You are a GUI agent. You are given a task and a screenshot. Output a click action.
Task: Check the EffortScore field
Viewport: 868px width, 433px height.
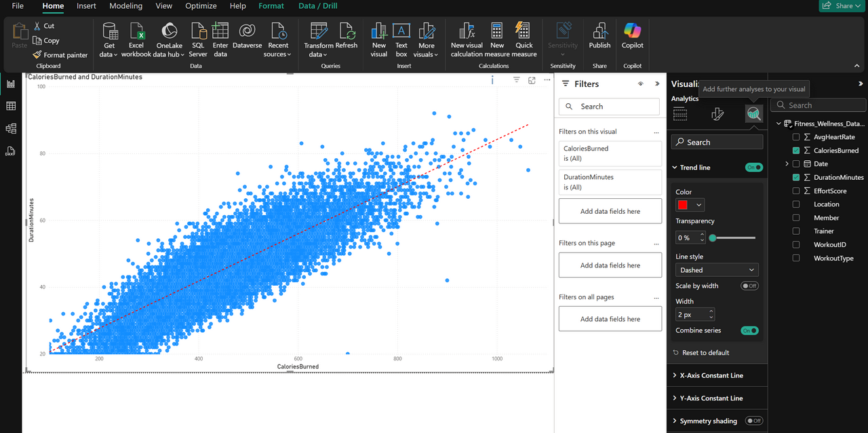796,191
